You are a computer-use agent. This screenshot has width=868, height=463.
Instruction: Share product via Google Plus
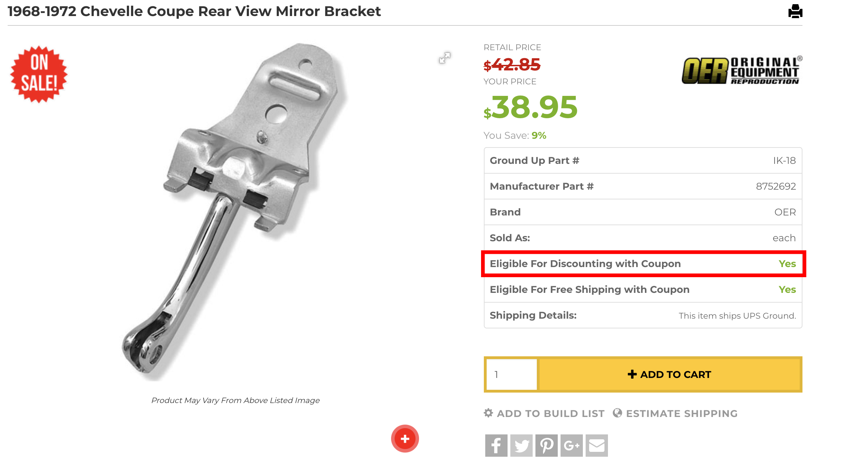(x=571, y=445)
